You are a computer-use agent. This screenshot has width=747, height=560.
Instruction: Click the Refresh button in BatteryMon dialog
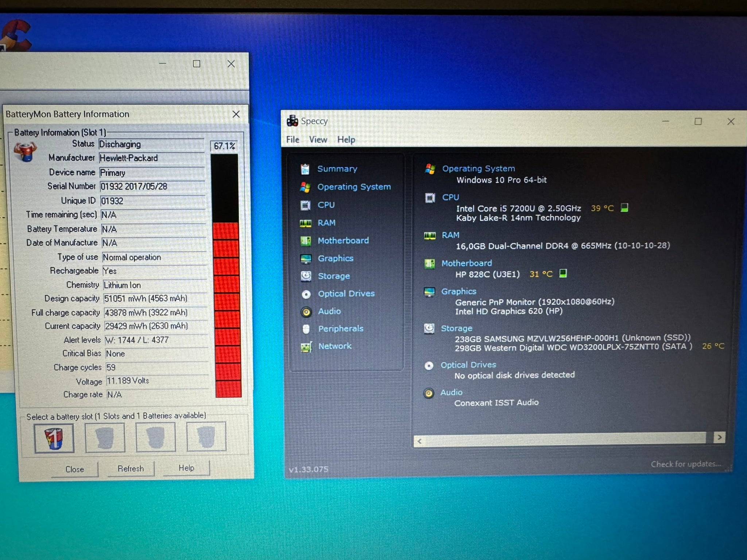[x=131, y=468]
